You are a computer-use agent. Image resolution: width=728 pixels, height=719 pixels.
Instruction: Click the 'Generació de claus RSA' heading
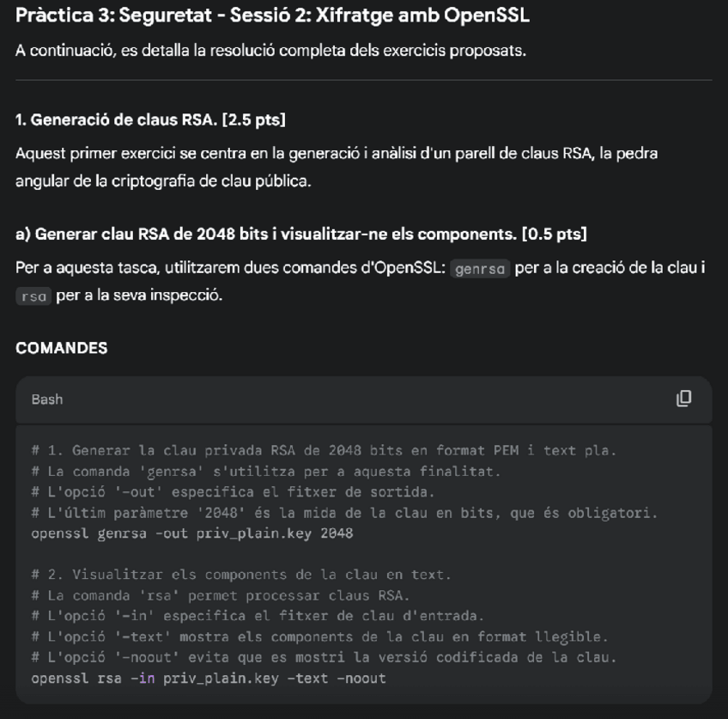150,119
